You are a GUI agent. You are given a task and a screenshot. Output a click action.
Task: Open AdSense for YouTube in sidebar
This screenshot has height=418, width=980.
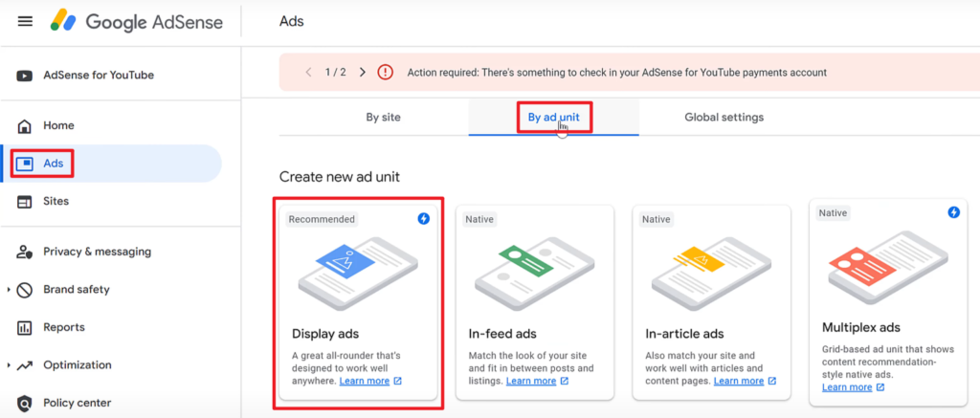click(x=99, y=76)
